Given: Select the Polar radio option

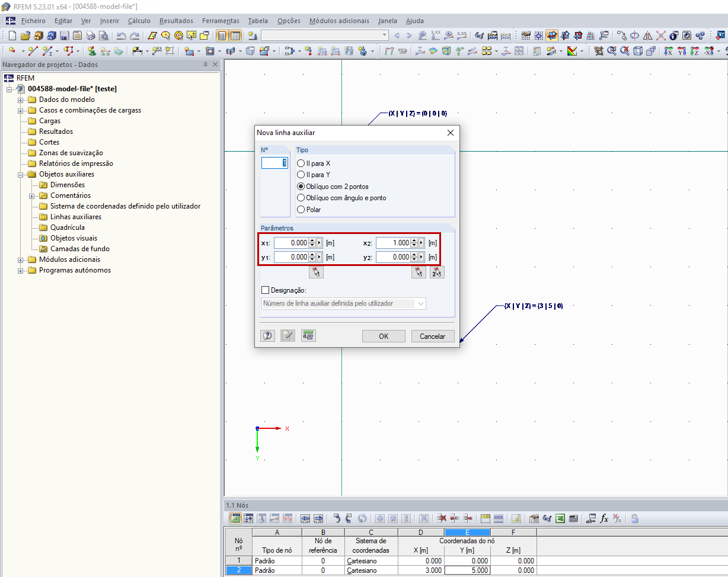Looking at the screenshot, I should tap(301, 209).
